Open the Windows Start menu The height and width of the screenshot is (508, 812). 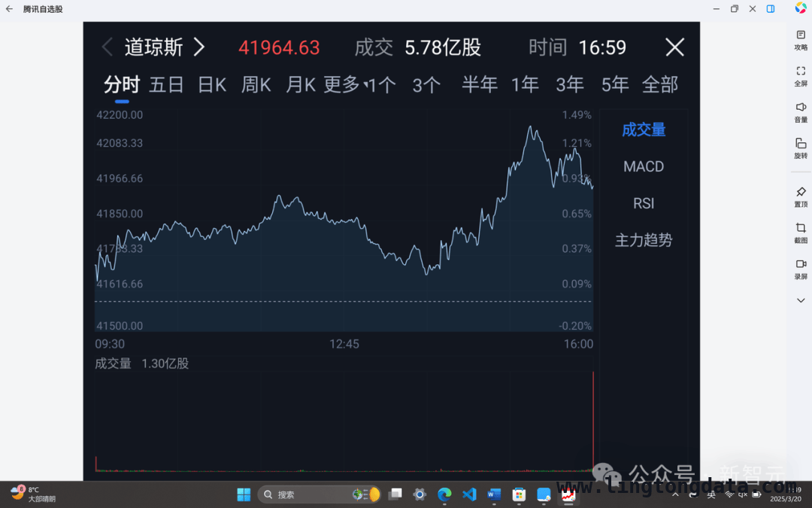click(x=244, y=494)
